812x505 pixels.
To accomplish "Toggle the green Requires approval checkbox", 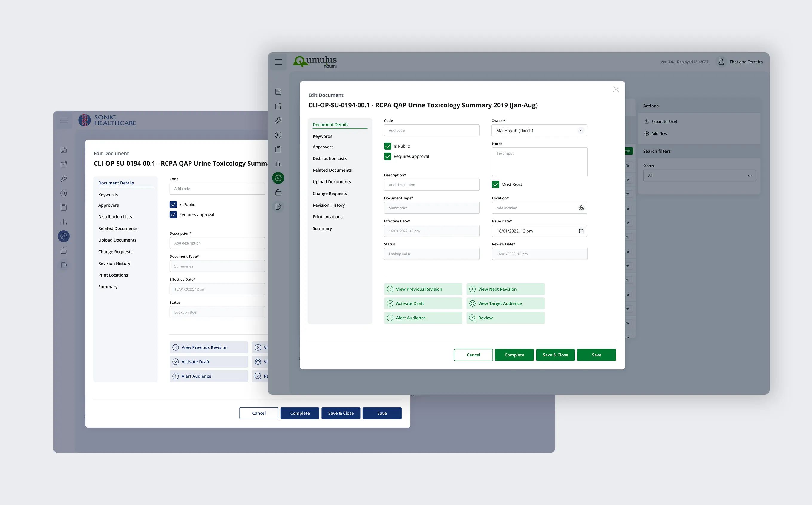I will point(387,156).
